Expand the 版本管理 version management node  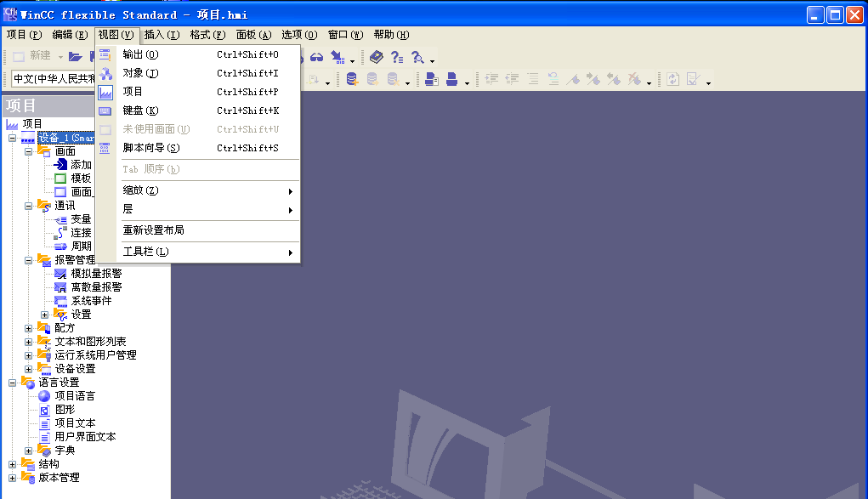pyautogui.click(x=12, y=478)
